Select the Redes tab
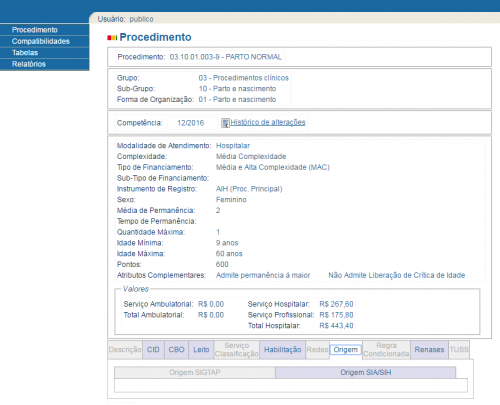 317,350
